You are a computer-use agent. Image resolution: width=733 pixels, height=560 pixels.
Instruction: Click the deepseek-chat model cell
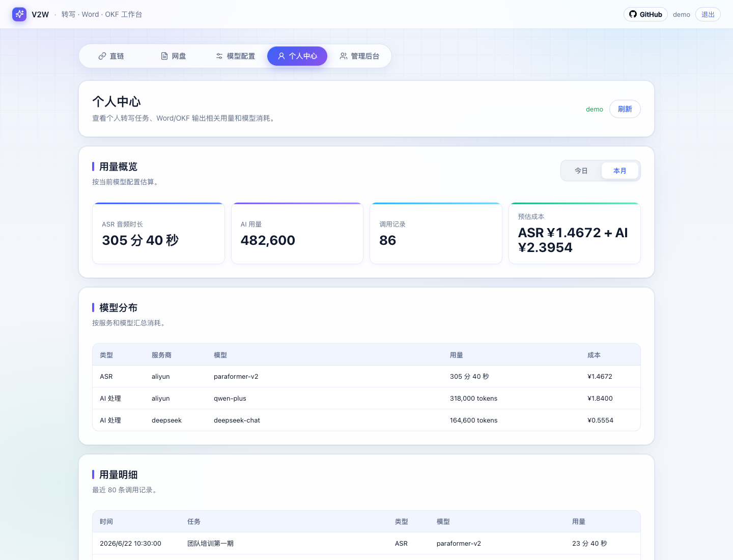coord(237,421)
